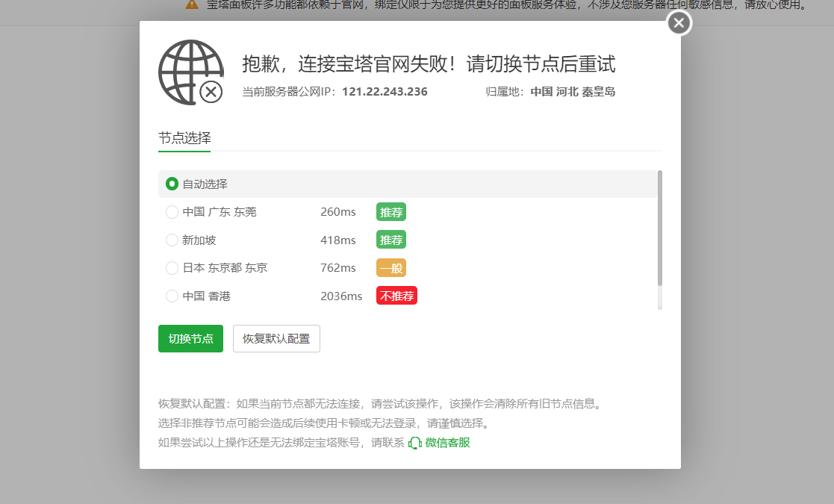
Task: Select the 日本 东京都 东京 node radio
Action: coord(172,268)
